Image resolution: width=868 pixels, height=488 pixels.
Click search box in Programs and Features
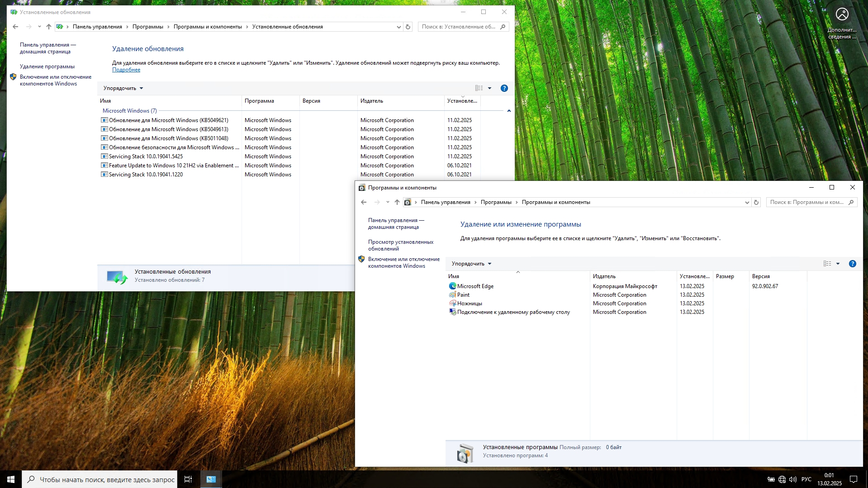coord(812,202)
